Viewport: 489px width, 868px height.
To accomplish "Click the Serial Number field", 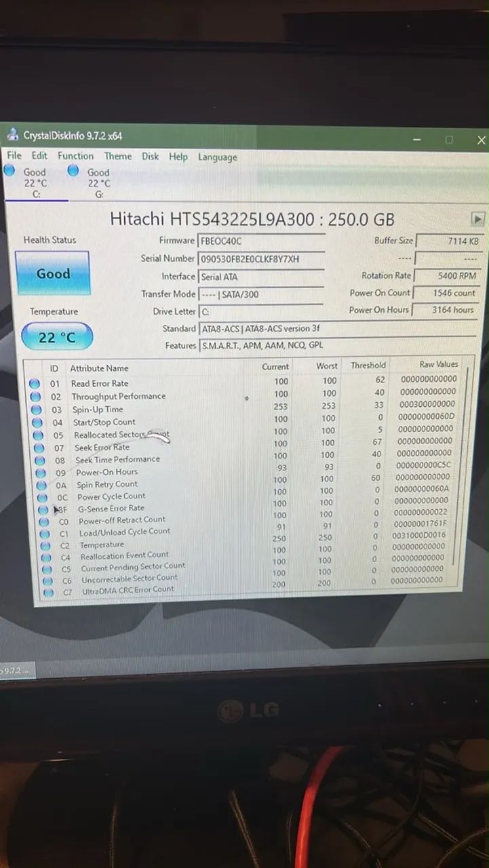I will click(x=261, y=258).
